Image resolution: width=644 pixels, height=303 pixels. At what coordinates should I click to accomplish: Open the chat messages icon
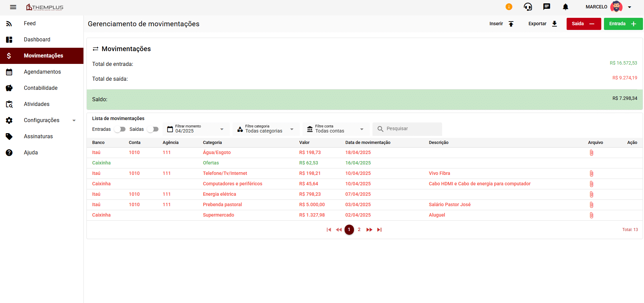(546, 7)
